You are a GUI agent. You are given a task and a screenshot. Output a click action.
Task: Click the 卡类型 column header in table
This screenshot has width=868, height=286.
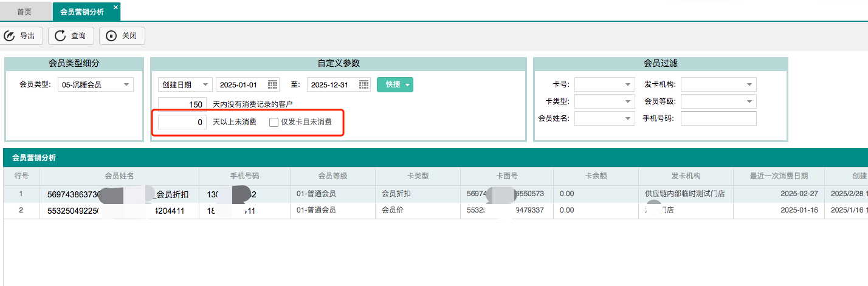point(418,176)
